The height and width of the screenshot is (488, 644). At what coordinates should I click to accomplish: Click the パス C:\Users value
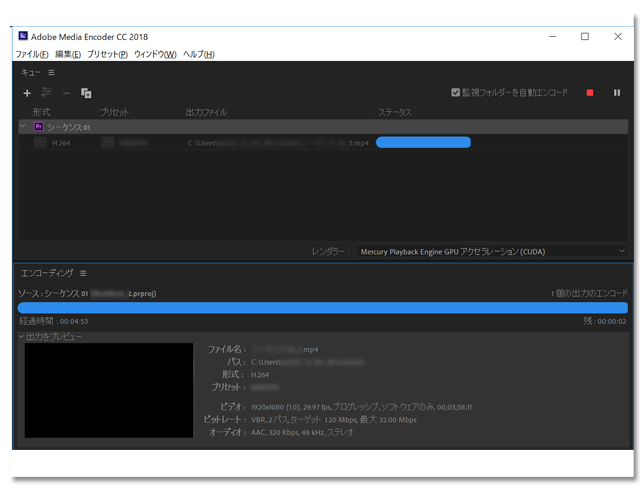pyautogui.click(x=307, y=362)
